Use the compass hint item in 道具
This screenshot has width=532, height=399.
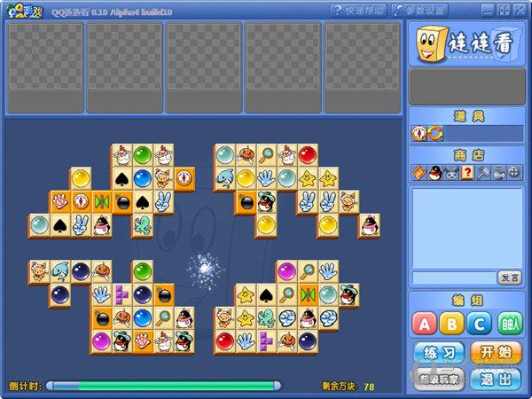[x=419, y=133]
